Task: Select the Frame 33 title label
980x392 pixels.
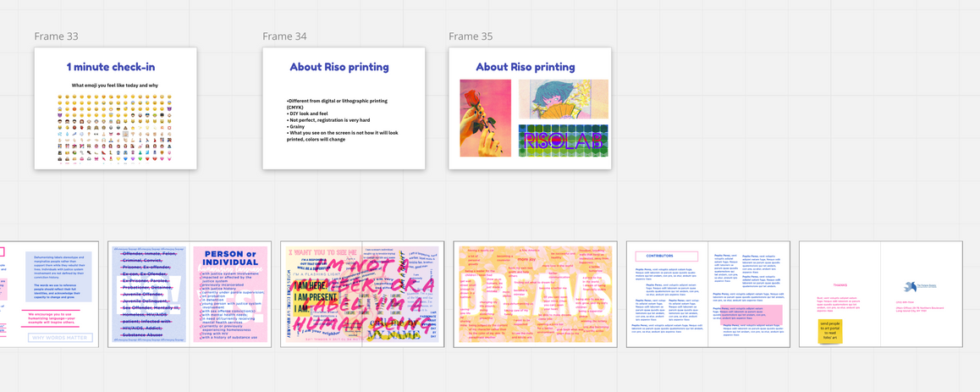Action: click(56, 36)
